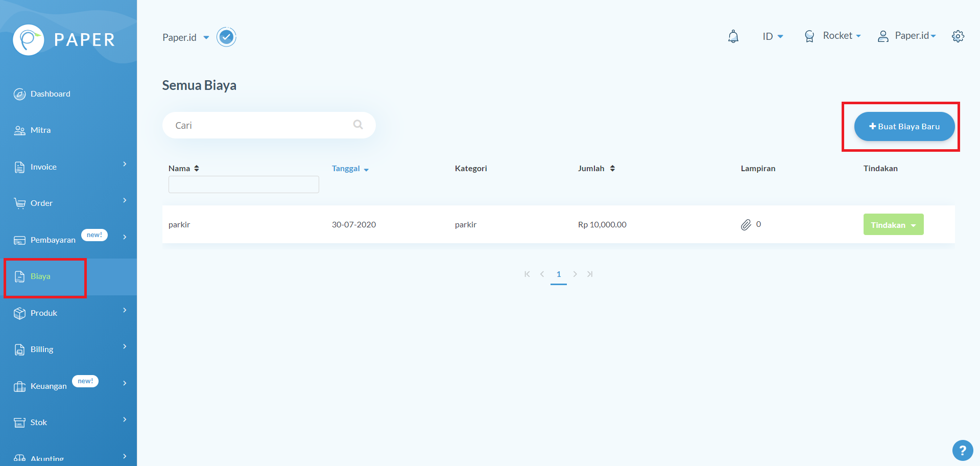Expand the Paper.id company selector
980x466 pixels.
(x=185, y=37)
